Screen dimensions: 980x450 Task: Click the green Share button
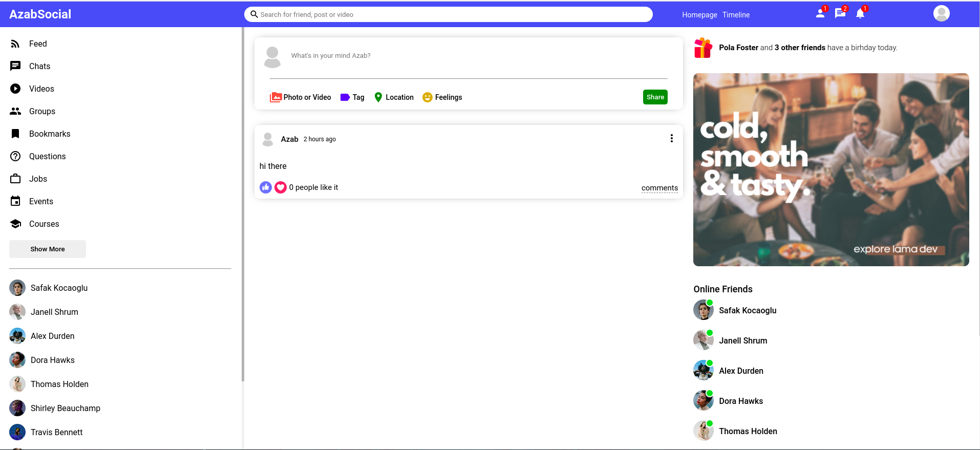pyautogui.click(x=655, y=97)
